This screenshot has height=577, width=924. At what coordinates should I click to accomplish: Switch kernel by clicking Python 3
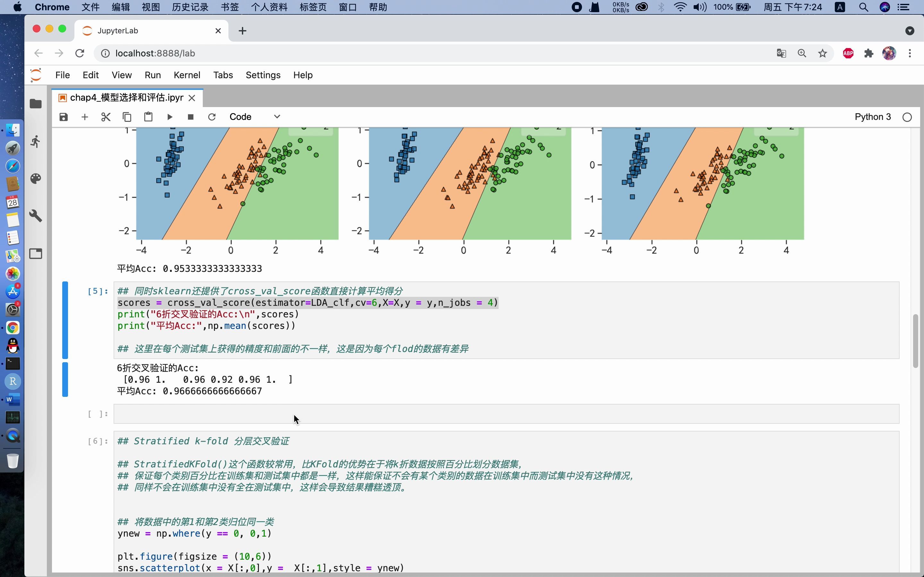(872, 117)
